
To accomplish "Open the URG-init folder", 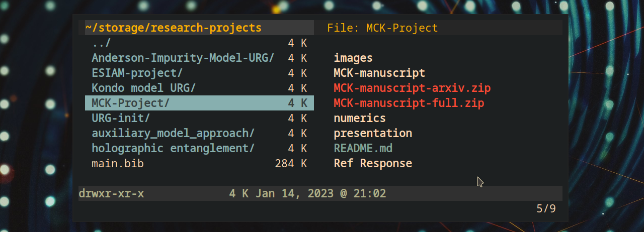I will pyautogui.click(x=121, y=119).
